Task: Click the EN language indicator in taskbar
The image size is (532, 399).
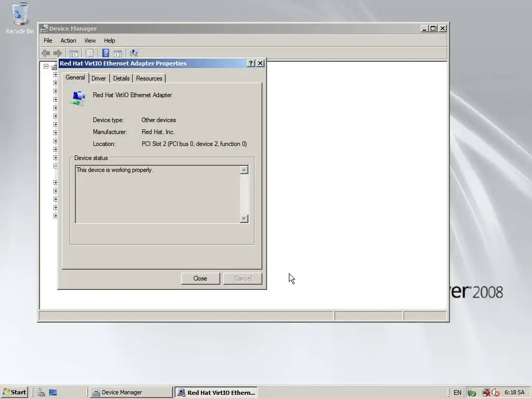Action: [457, 393]
